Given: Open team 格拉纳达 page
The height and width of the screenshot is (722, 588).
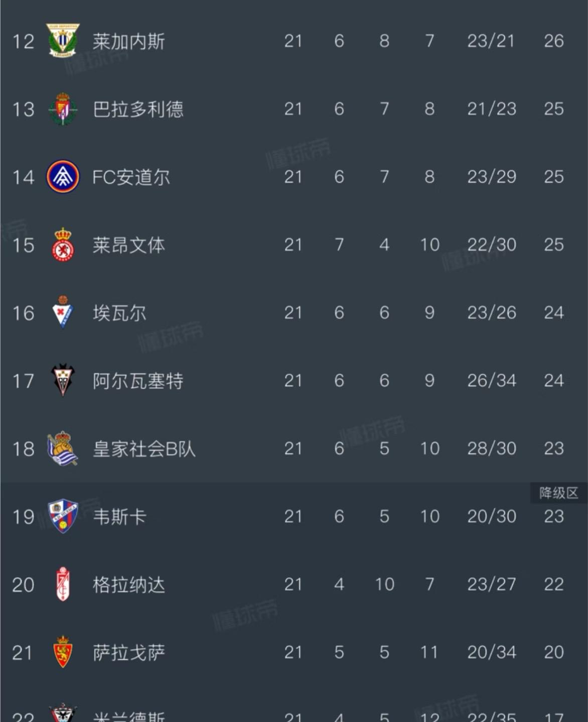Looking at the screenshot, I should [129, 585].
